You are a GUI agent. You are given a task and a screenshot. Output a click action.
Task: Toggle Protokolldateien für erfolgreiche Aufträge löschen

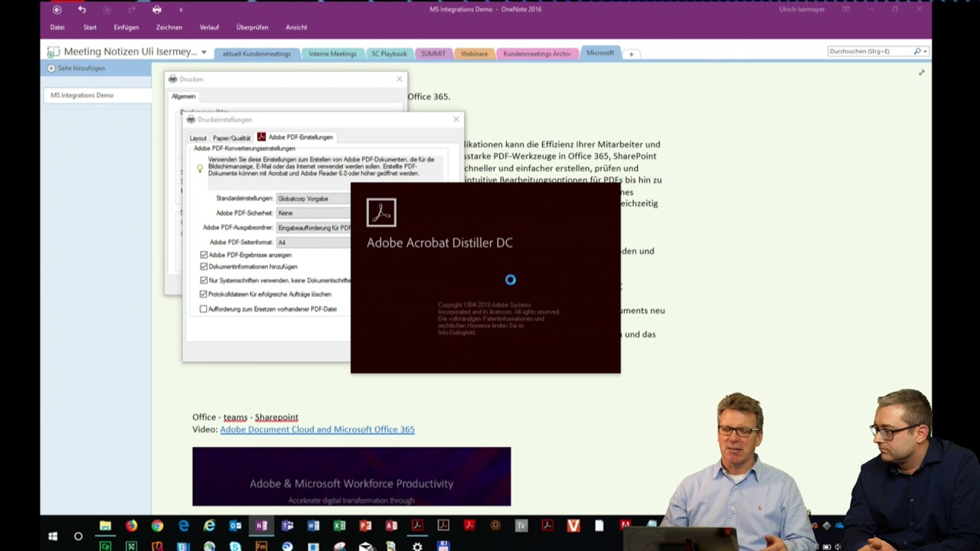(204, 294)
